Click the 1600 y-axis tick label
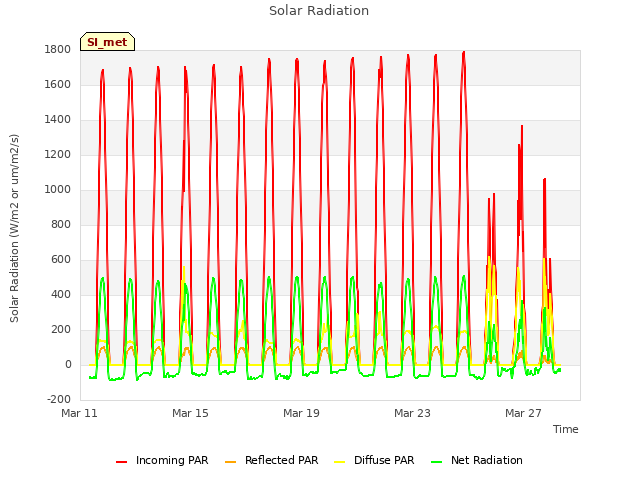The height and width of the screenshot is (480, 640). click(x=58, y=85)
